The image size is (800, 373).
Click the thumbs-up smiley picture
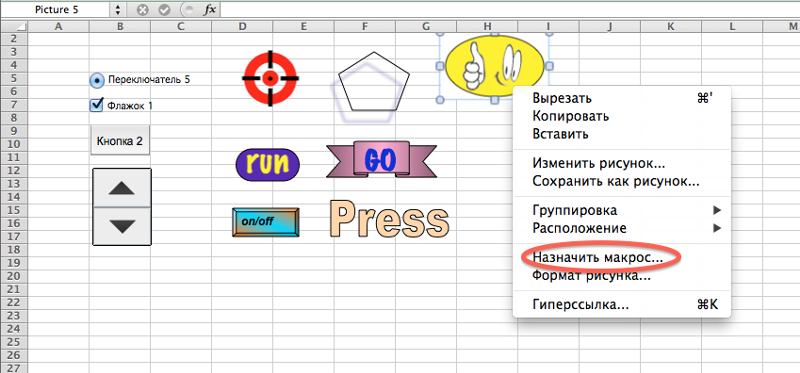(x=494, y=66)
